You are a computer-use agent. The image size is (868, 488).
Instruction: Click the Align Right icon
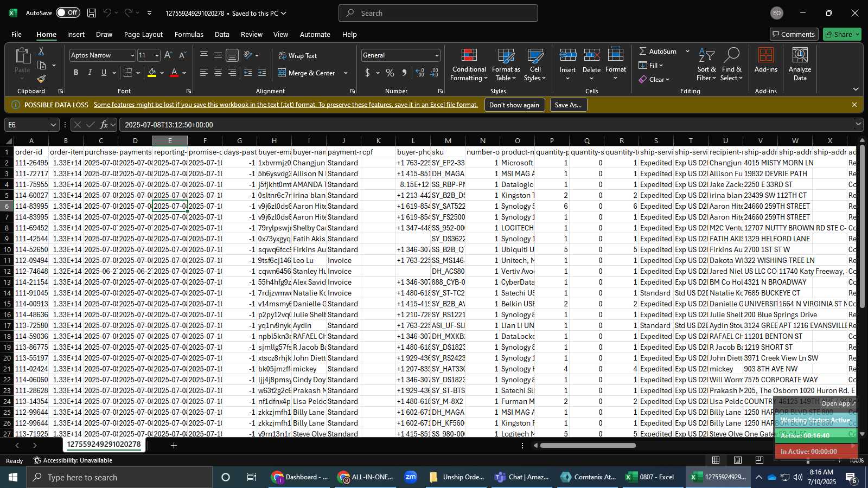(232, 73)
